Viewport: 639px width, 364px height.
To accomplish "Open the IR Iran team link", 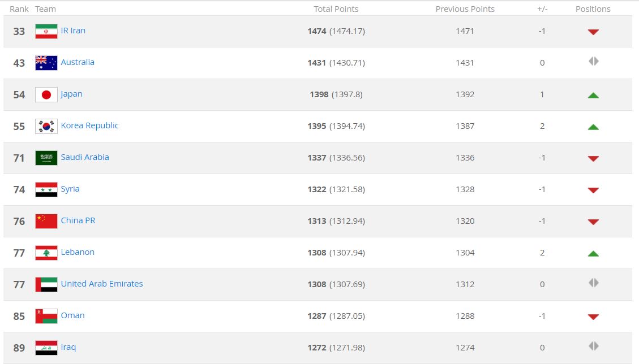I will pos(73,31).
